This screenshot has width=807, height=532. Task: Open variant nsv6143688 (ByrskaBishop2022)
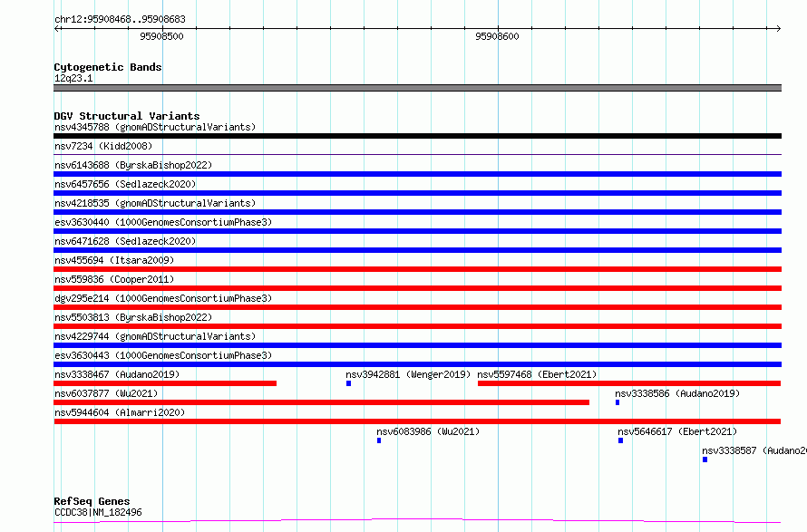coord(133,165)
